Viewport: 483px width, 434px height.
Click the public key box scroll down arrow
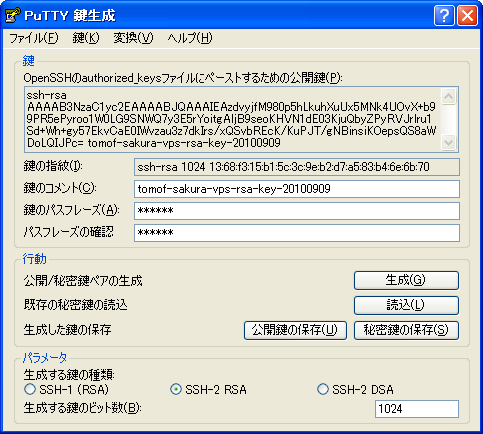449,143
